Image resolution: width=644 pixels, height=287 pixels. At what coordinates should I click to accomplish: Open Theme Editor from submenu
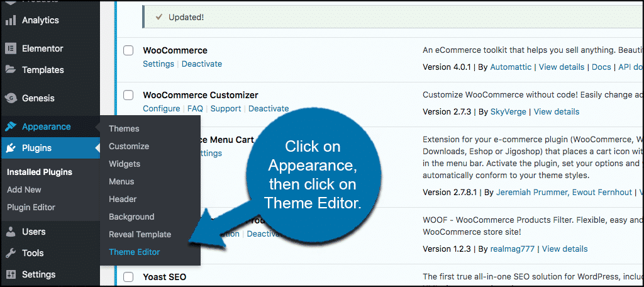[x=135, y=252]
